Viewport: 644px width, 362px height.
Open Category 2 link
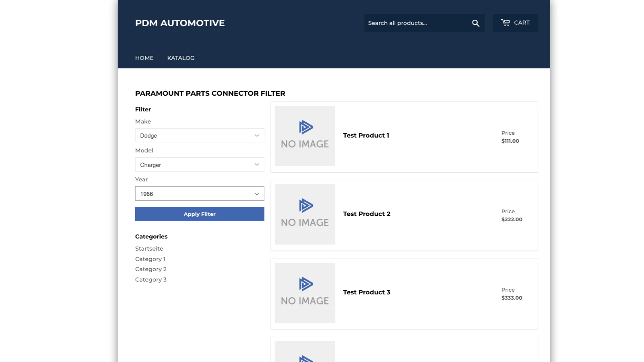click(151, 269)
